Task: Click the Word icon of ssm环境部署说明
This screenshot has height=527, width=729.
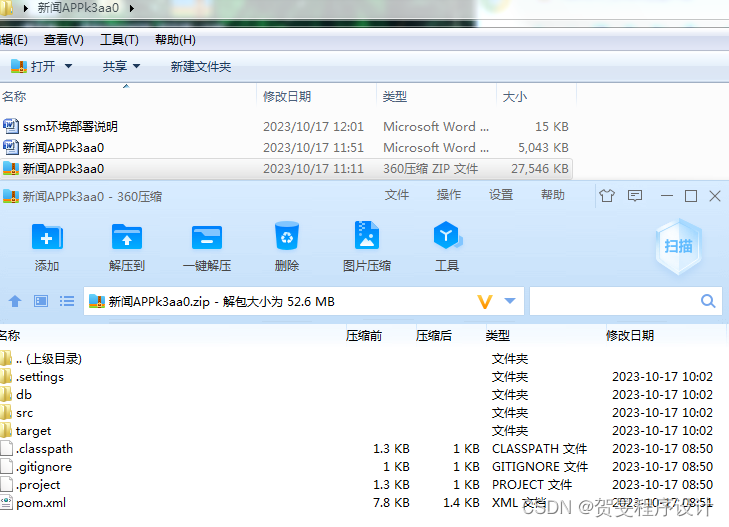Action: pyautogui.click(x=11, y=126)
